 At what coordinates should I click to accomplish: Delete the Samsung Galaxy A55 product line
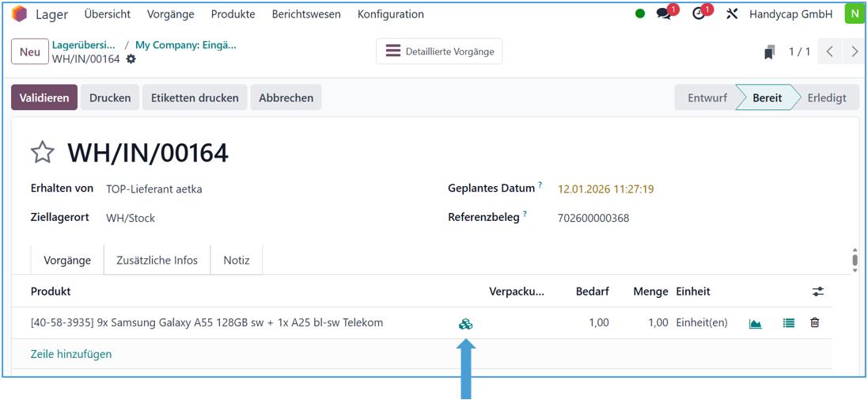[x=814, y=323]
